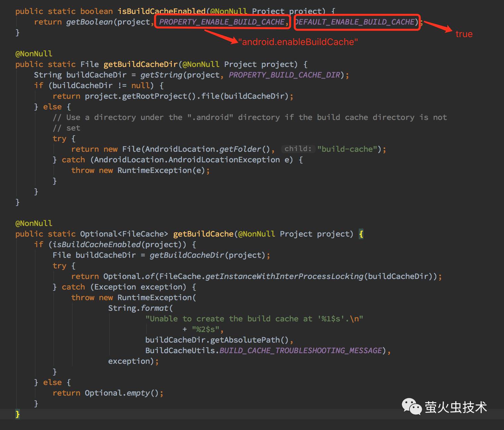The width and height of the screenshot is (504, 430).
Task: Click the highlighted closing brace on the last line
Action: coord(18,414)
